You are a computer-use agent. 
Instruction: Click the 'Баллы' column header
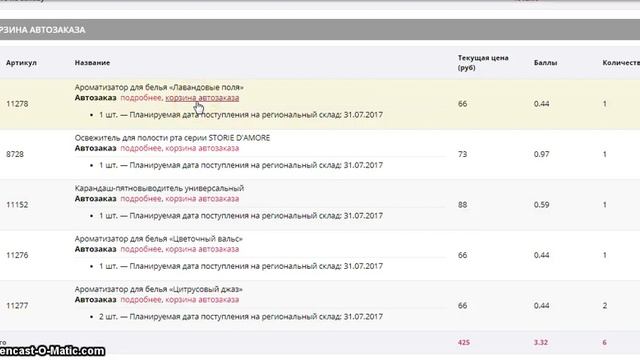click(545, 63)
